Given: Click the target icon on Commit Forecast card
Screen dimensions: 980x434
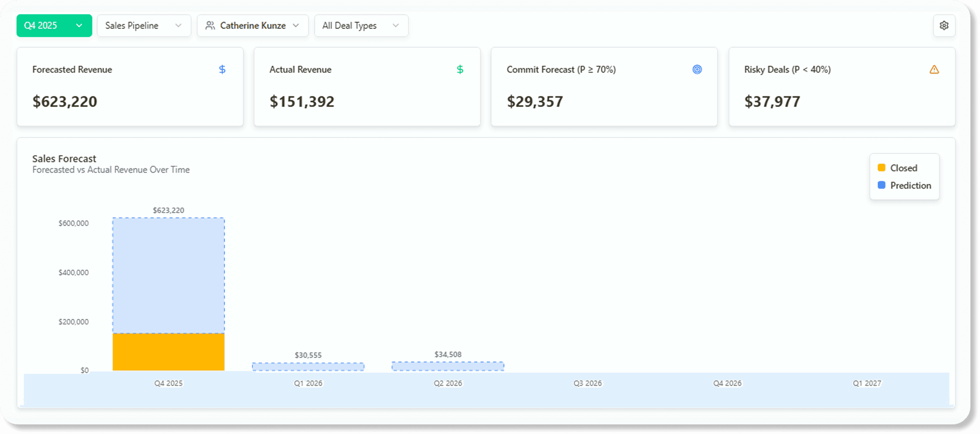Looking at the screenshot, I should 697,70.
